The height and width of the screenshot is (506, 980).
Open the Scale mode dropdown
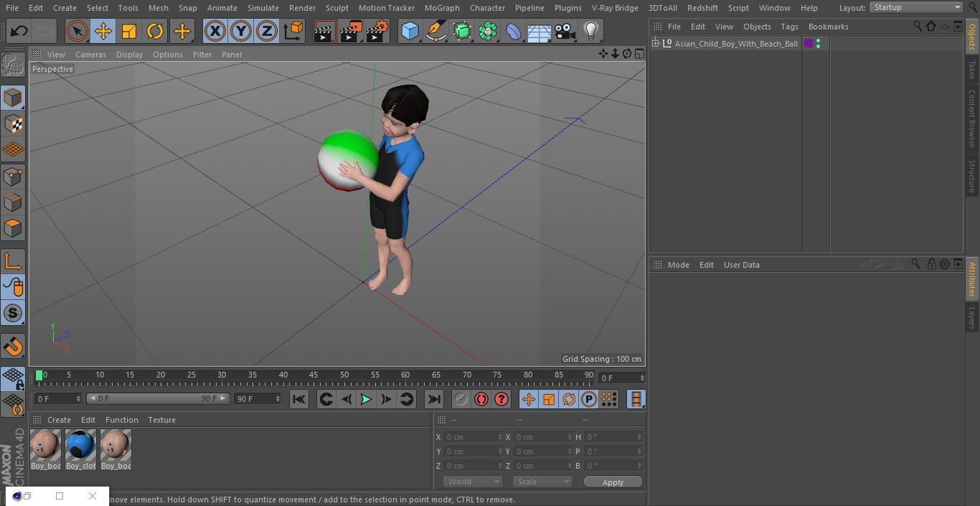coord(543,482)
